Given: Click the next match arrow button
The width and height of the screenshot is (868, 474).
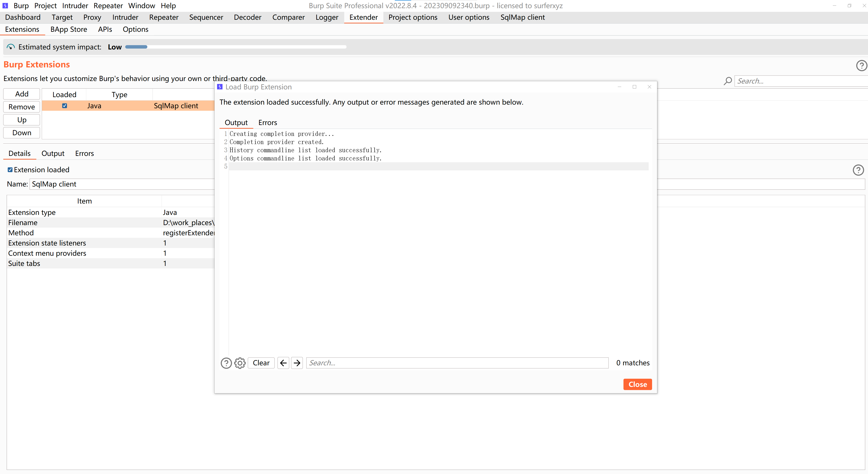Looking at the screenshot, I should [x=297, y=363].
